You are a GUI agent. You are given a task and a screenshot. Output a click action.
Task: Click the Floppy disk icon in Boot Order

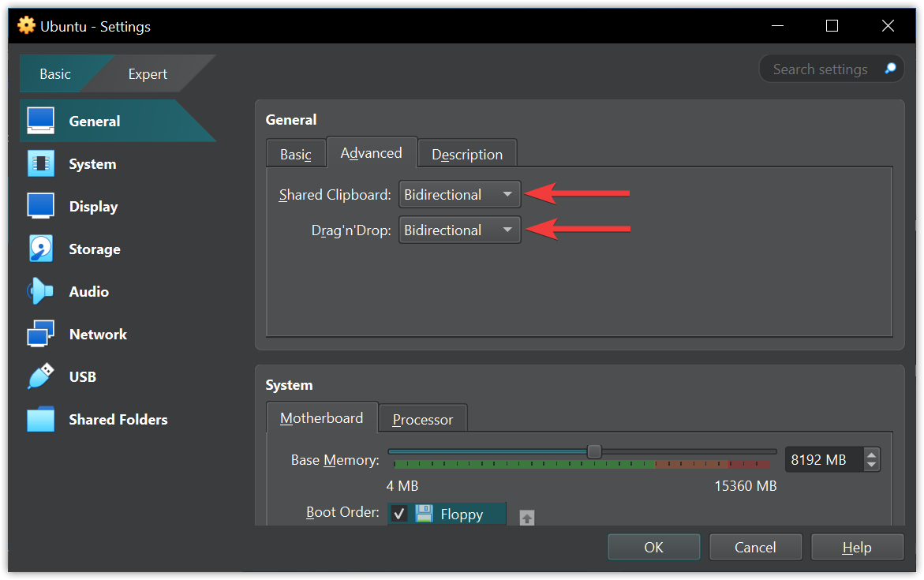(424, 514)
